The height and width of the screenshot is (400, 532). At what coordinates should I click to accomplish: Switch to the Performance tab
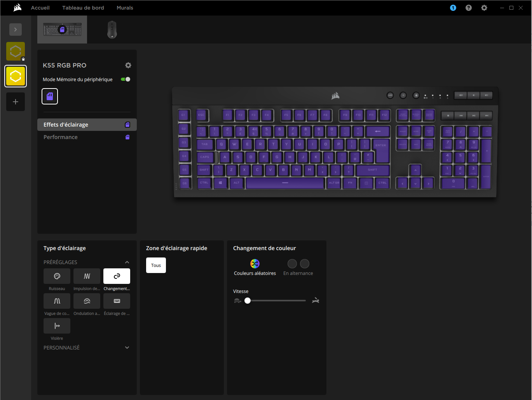(60, 137)
